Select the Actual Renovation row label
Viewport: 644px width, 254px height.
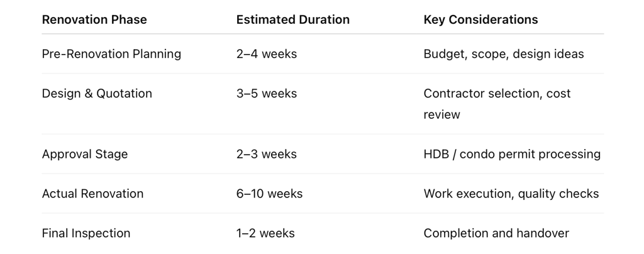pos(92,194)
